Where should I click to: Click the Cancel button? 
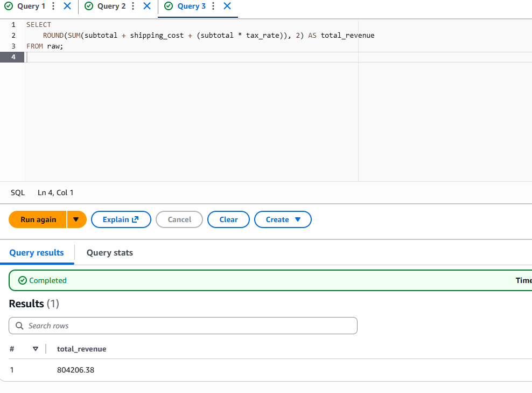point(179,219)
